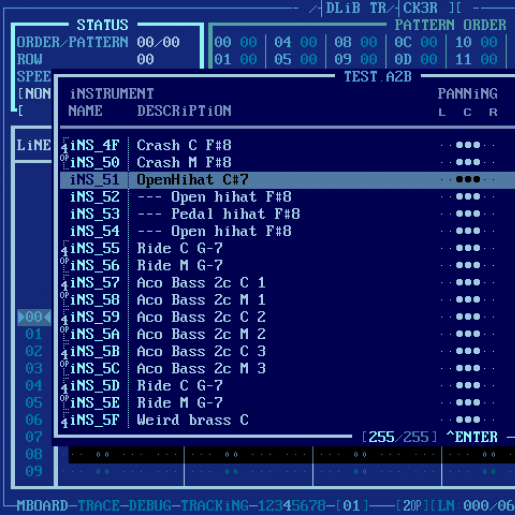Click the TRACKiNG mode label in status bar
Viewport: 515px width, 515px height.
click(x=215, y=505)
